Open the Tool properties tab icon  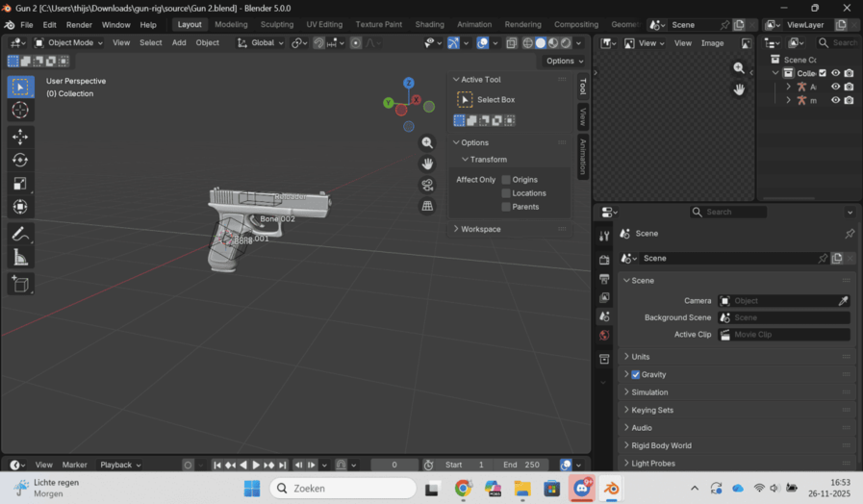coord(604,236)
